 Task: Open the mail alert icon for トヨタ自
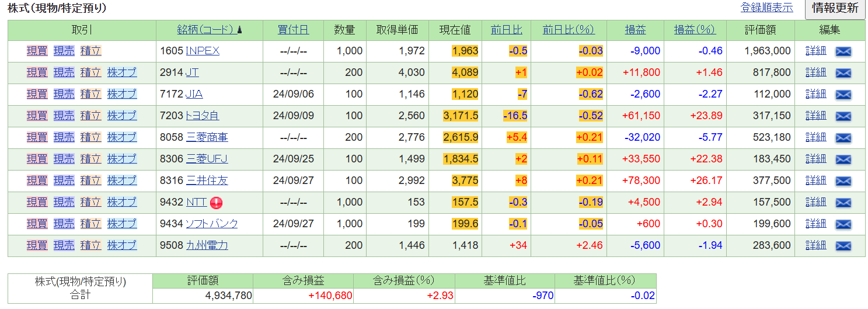click(843, 116)
